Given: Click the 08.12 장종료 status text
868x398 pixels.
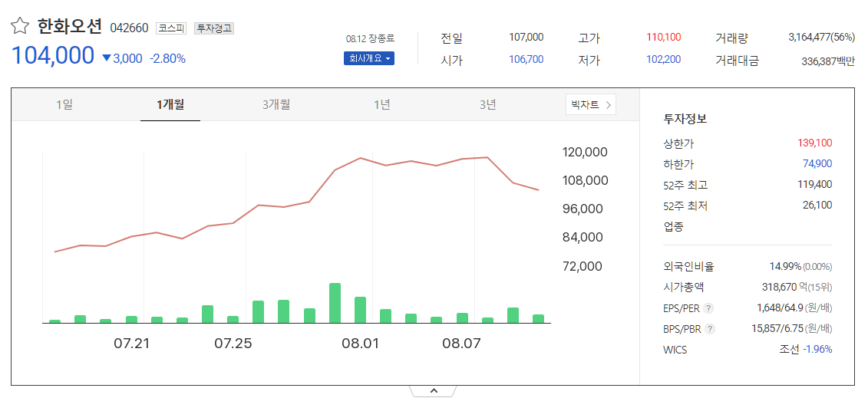Looking at the screenshot, I should [x=370, y=38].
